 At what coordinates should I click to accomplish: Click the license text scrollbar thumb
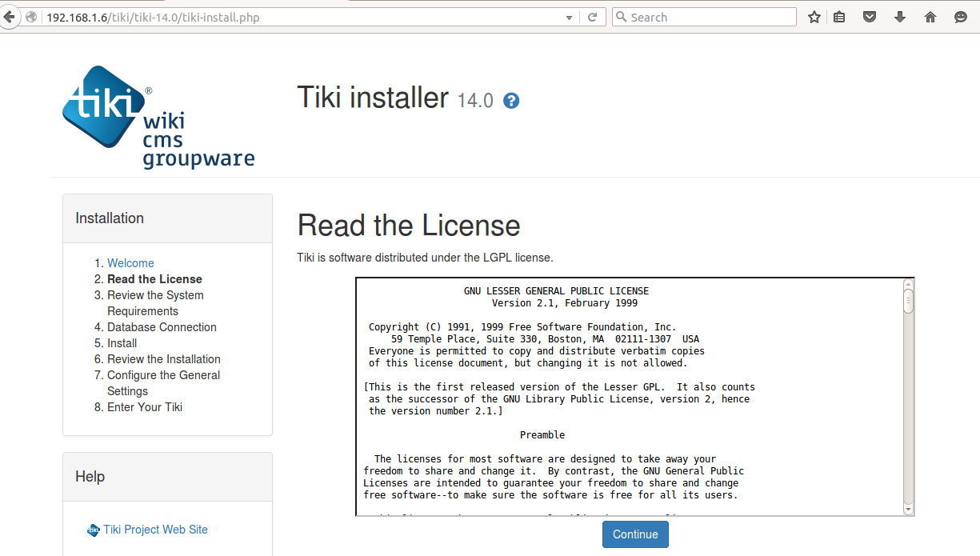(x=908, y=301)
